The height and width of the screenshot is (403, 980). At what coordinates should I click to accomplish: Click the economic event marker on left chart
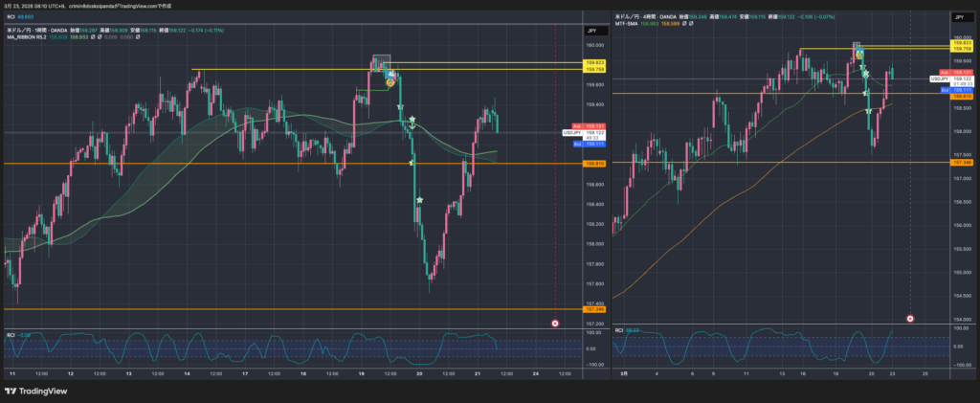click(x=556, y=324)
